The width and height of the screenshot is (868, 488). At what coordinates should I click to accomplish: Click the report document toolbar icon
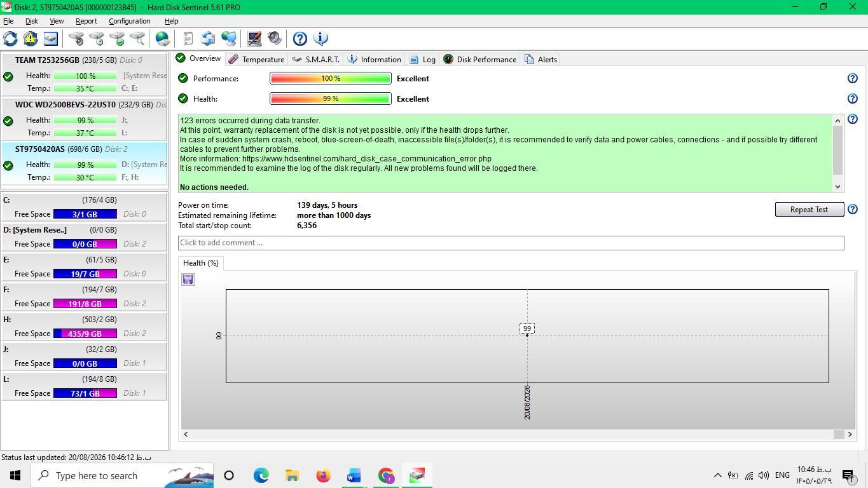[x=188, y=39]
